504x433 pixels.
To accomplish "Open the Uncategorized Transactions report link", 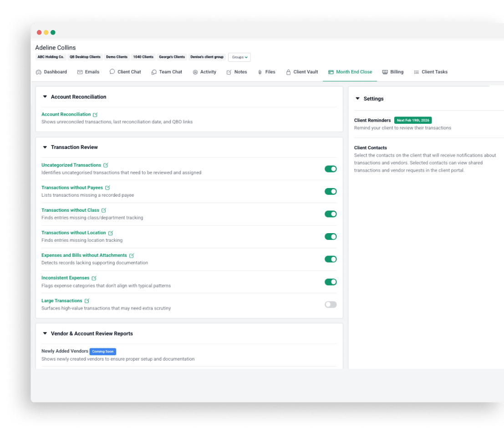I will tap(71, 165).
